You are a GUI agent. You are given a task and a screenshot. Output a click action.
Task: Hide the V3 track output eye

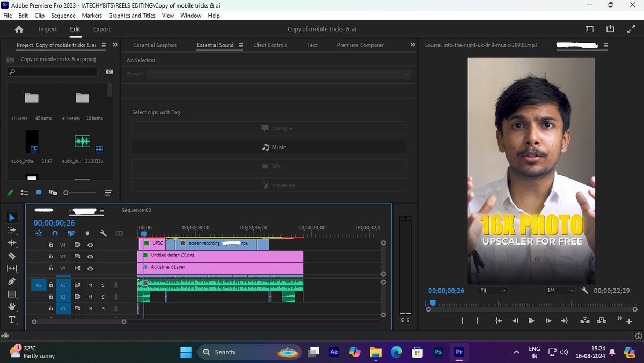[x=90, y=256]
